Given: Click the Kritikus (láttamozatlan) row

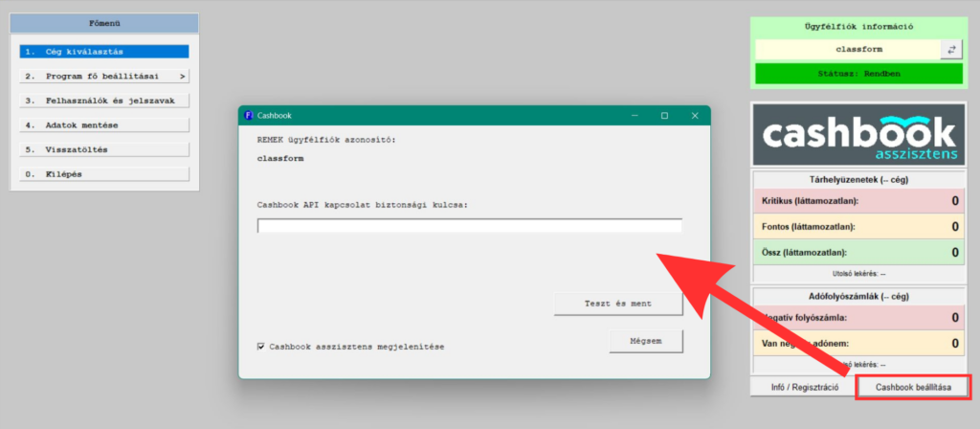Looking at the screenshot, I should click(857, 201).
